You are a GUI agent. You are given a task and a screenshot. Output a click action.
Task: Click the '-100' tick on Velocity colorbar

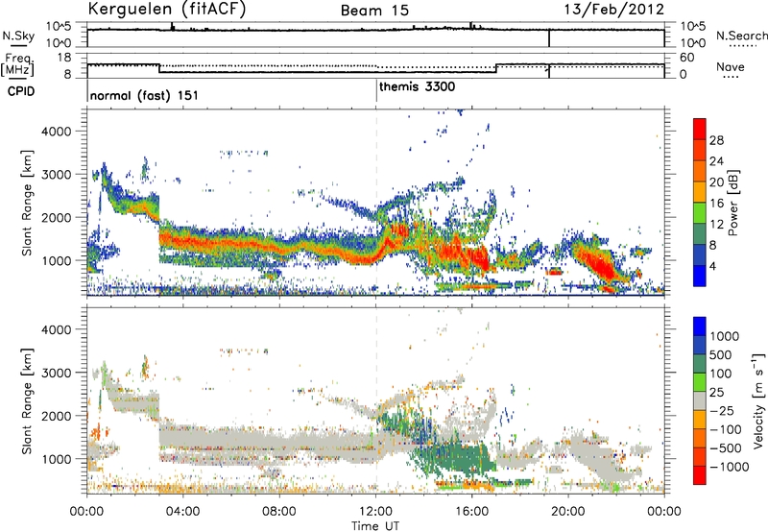coord(726,429)
